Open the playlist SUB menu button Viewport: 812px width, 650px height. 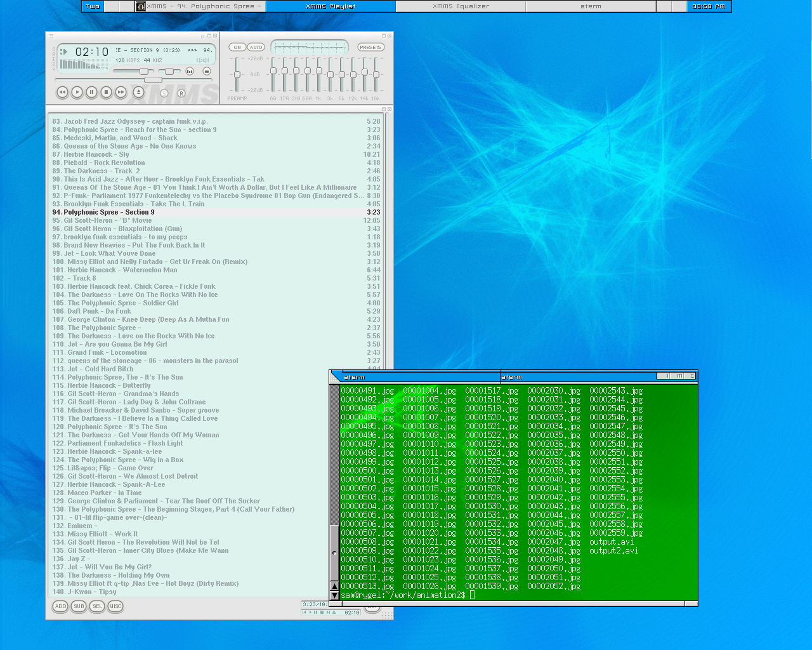[x=79, y=606]
